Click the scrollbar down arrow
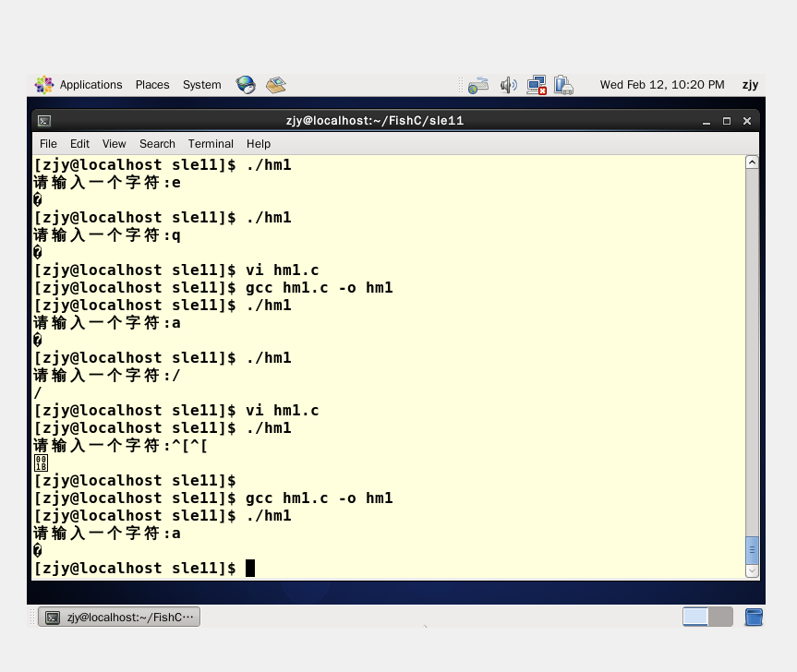The image size is (797, 672). (x=752, y=570)
